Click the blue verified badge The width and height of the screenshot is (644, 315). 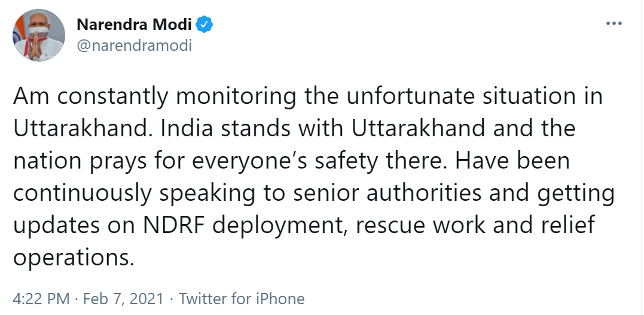point(206,25)
